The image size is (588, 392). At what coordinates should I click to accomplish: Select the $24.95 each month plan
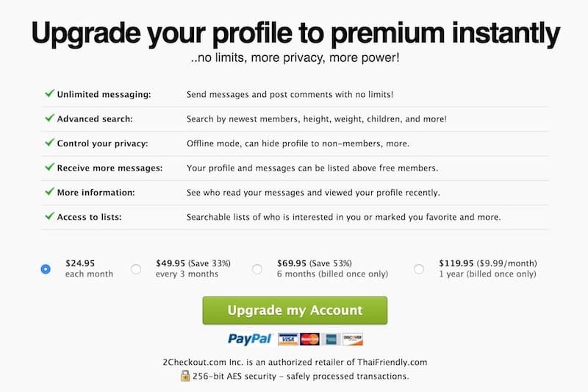46,269
